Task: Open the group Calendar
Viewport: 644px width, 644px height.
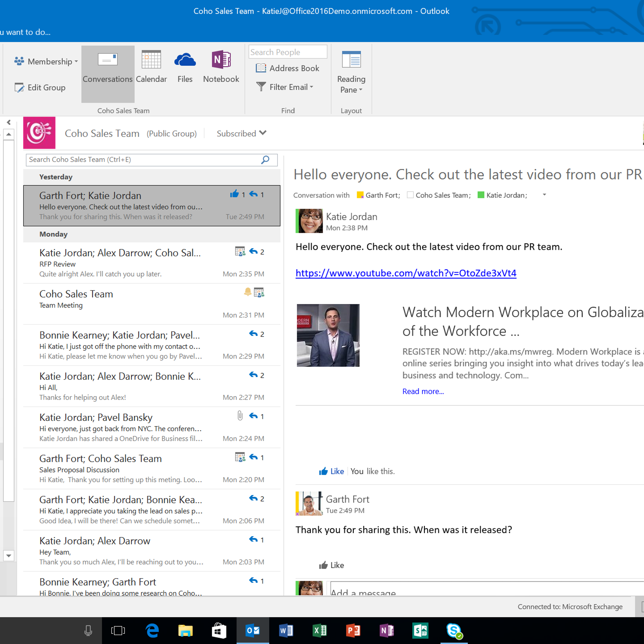Action: click(x=151, y=67)
